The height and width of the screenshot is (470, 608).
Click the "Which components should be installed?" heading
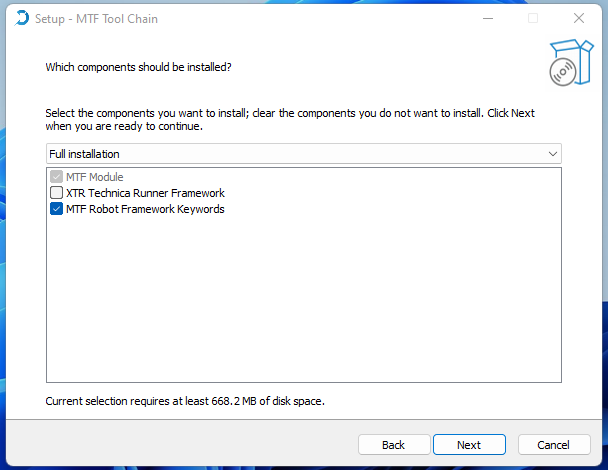click(x=139, y=67)
